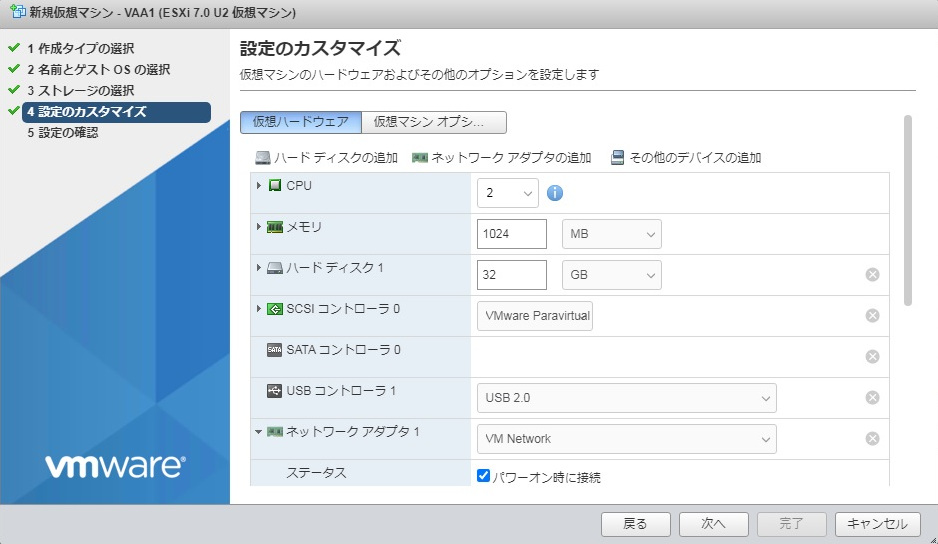Click the Add hard disk icon
Image resolution: width=938 pixels, height=544 pixels.
tap(263, 158)
